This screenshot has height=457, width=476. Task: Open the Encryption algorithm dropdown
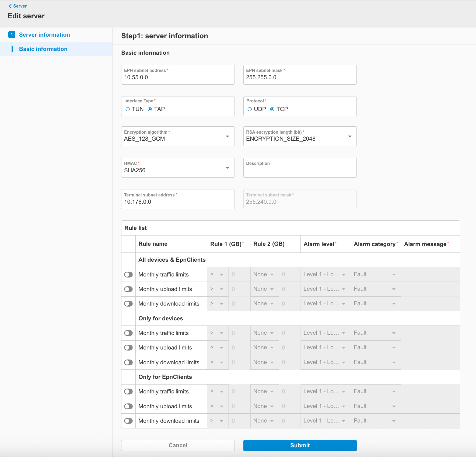pos(228,136)
